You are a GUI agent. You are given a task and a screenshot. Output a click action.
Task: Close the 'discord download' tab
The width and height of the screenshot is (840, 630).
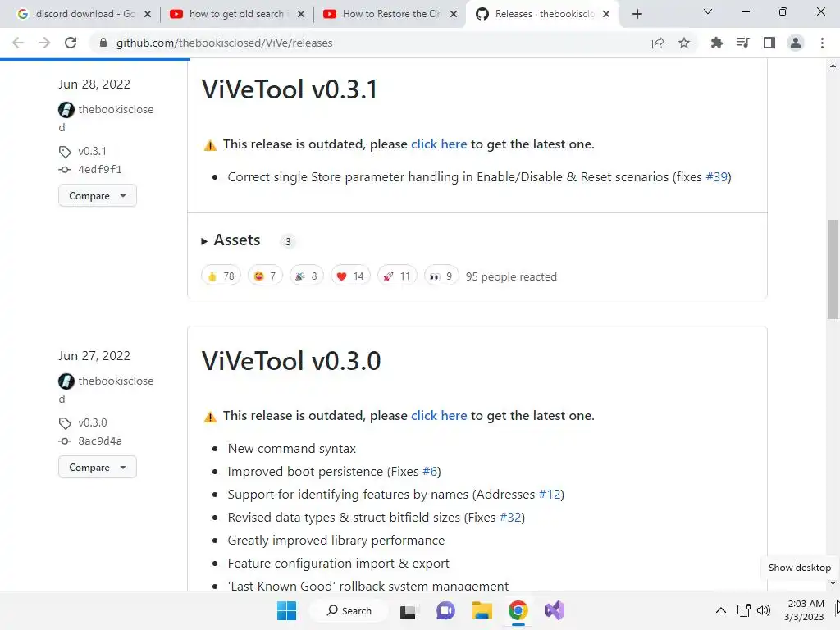(x=148, y=14)
